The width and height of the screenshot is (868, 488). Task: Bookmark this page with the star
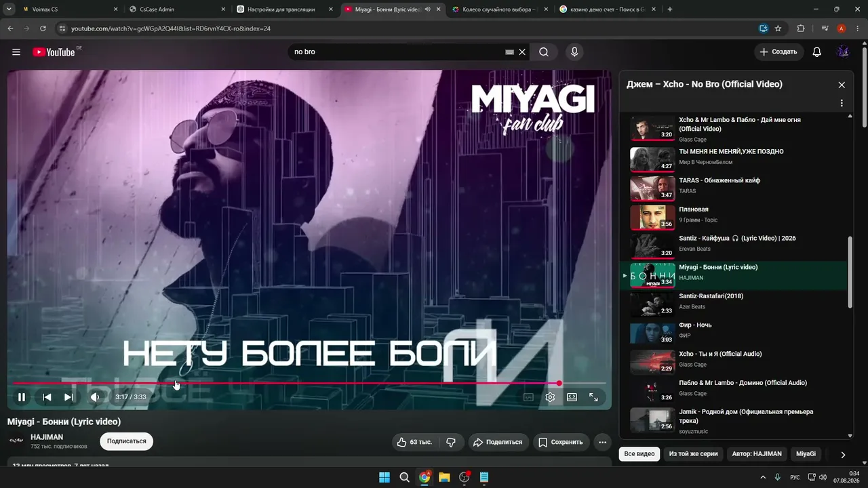778,28
